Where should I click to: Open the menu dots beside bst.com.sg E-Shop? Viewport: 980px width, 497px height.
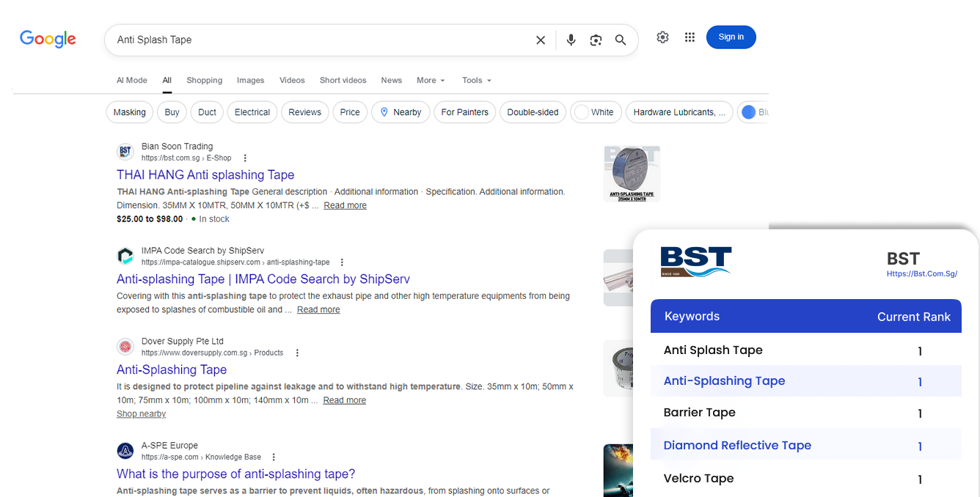245,158
